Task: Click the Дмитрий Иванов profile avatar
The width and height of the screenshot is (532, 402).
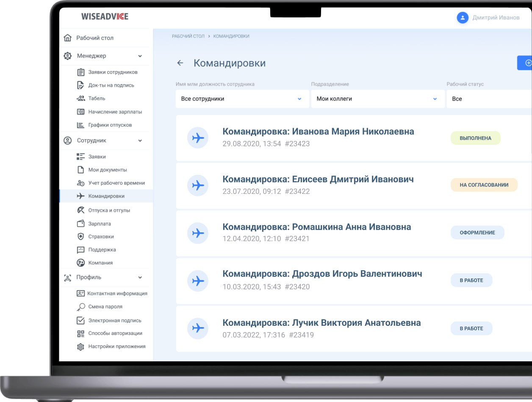Action: tap(462, 18)
